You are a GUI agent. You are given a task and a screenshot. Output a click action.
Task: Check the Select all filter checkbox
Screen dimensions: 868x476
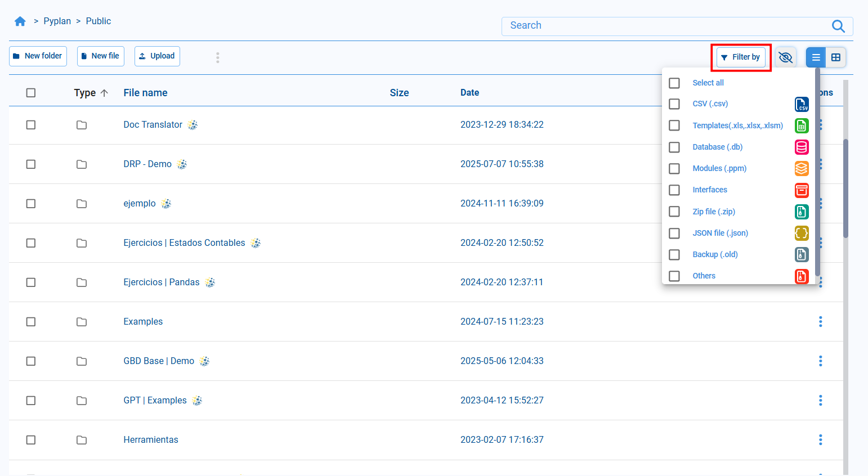674,83
